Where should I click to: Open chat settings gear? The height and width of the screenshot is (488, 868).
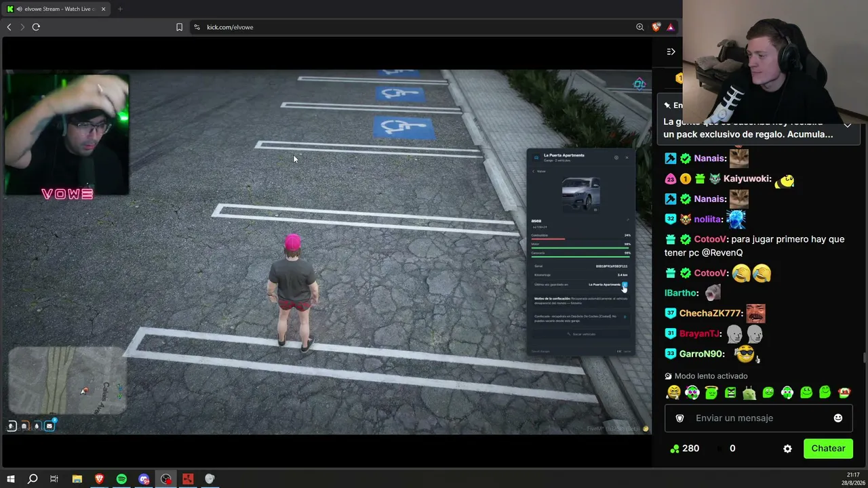(787, 449)
